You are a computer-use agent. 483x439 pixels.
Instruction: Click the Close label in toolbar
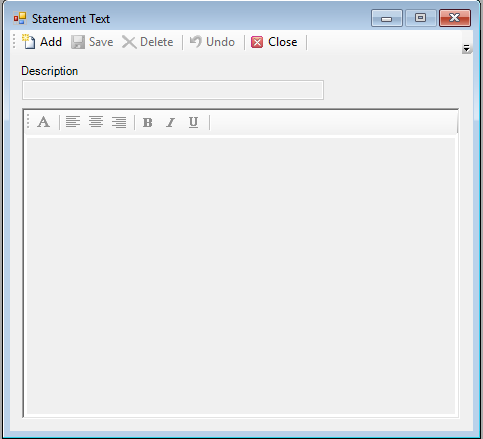click(x=283, y=42)
